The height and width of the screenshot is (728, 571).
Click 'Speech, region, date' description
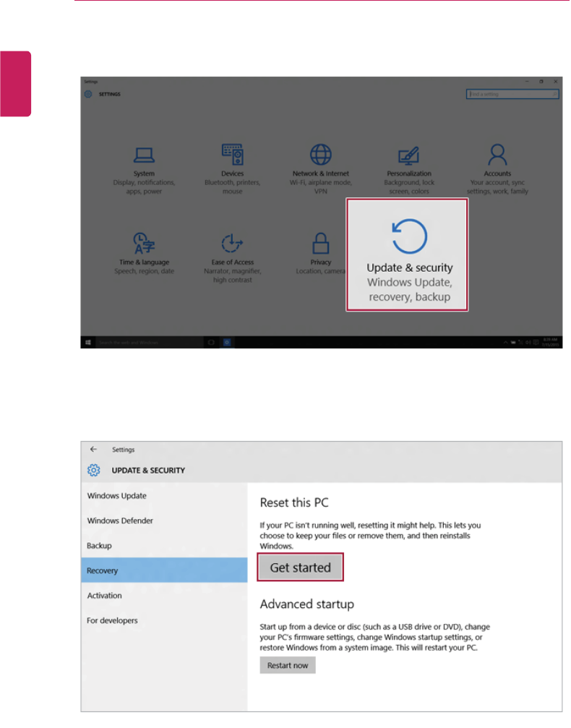tap(144, 271)
